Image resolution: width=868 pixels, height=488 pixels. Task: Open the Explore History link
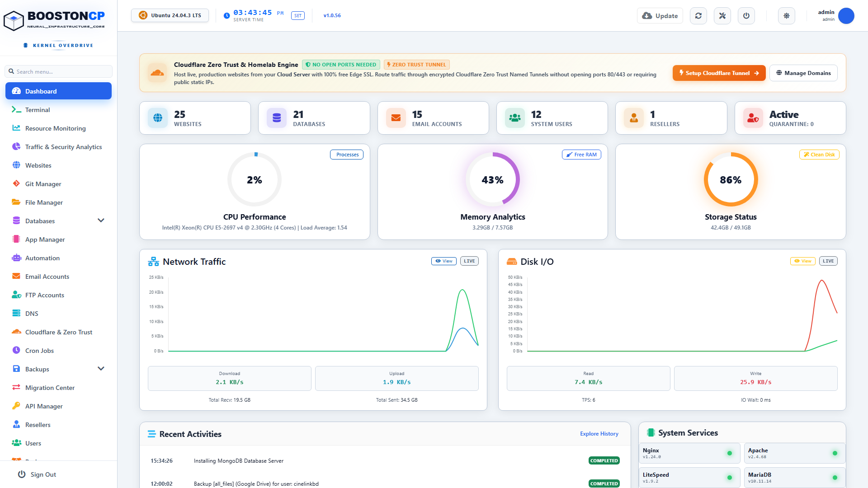pyautogui.click(x=599, y=434)
